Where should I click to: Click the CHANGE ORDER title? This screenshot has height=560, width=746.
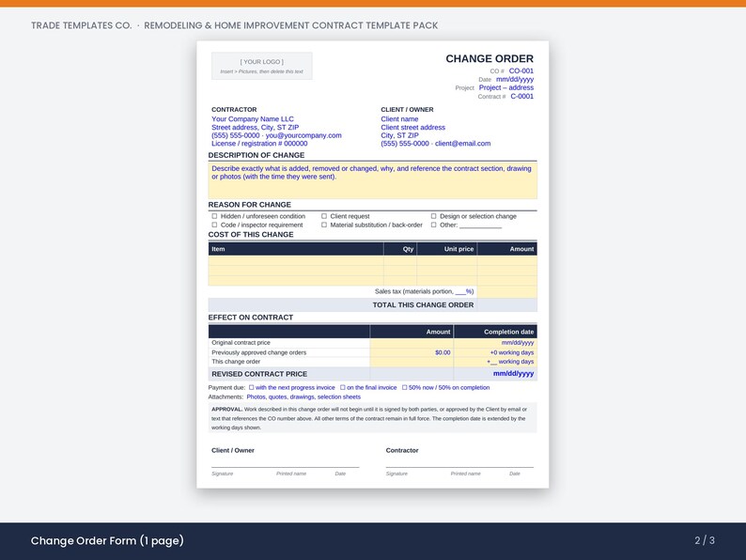[x=490, y=58]
